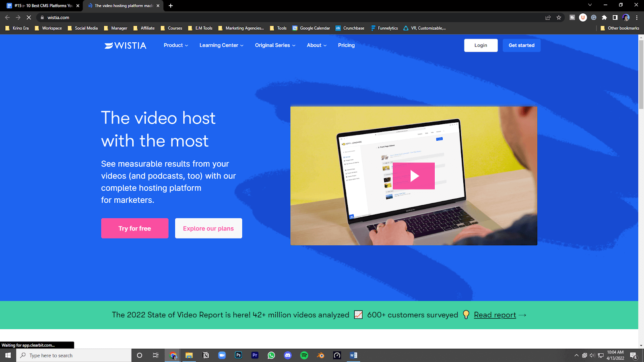Open WhatsApp from the taskbar
The height and width of the screenshot is (362, 644).
[271, 355]
